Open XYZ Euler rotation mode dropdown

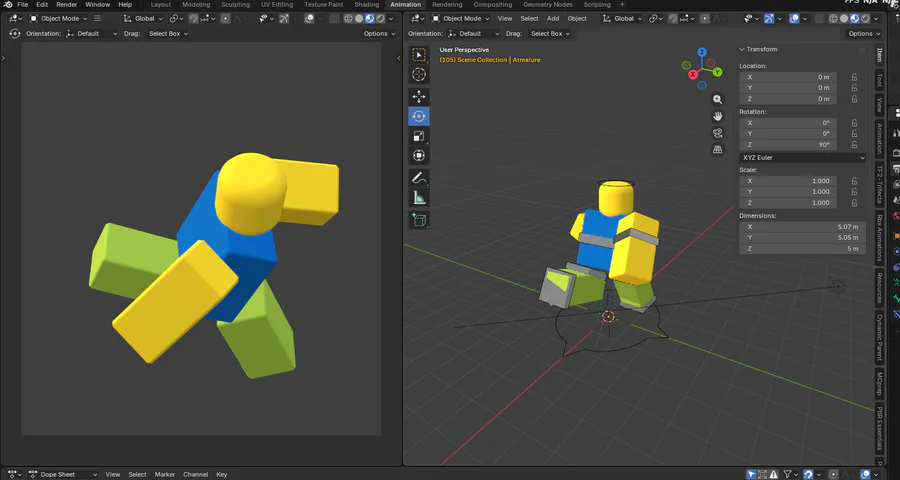click(x=802, y=157)
